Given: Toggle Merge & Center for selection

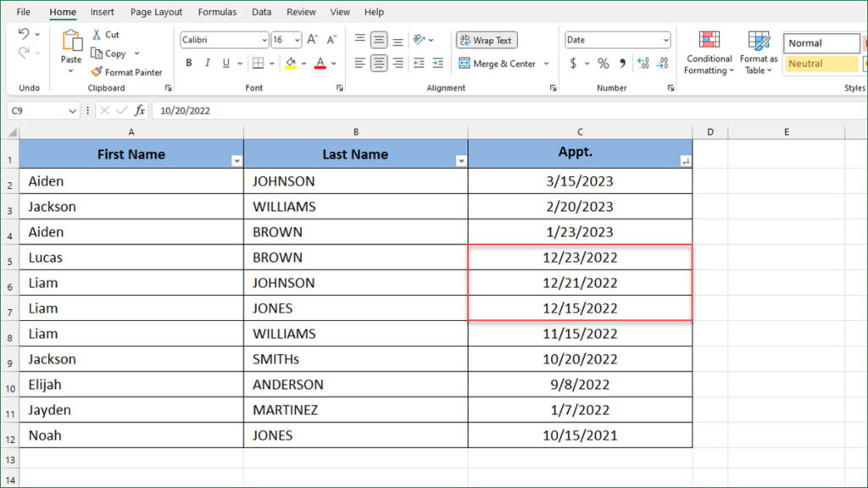Looking at the screenshot, I should point(498,63).
